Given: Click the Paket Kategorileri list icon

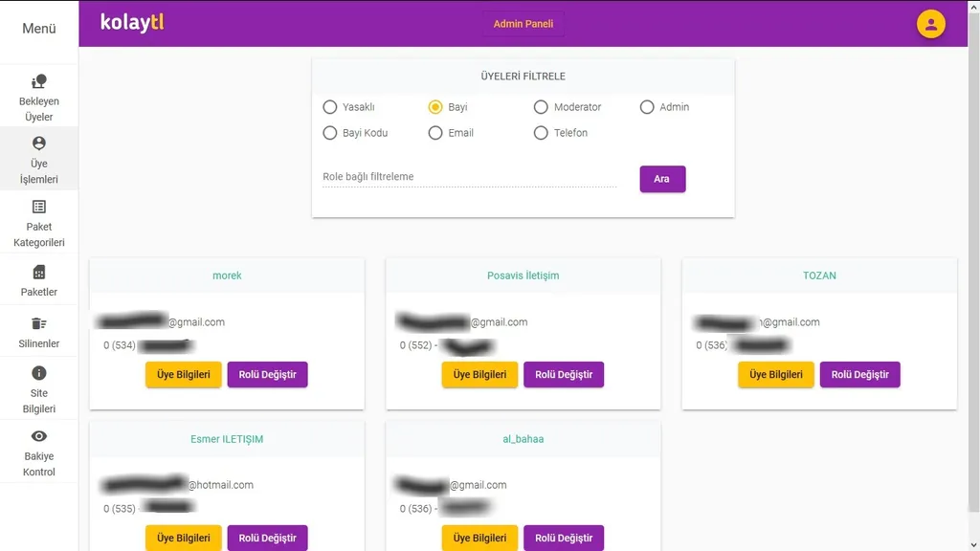Looking at the screenshot, I should pos(39,207).
